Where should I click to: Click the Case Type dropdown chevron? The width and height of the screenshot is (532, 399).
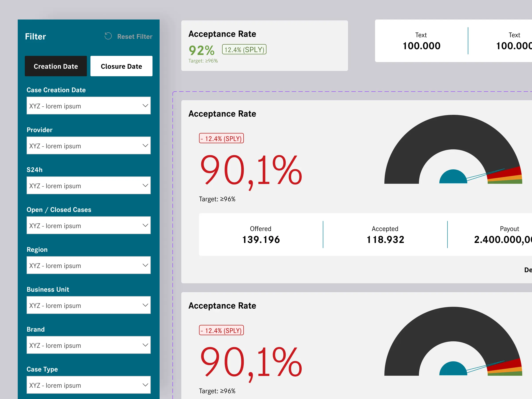(145, 385)
